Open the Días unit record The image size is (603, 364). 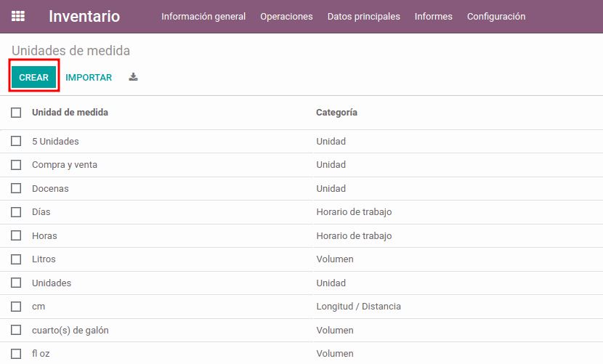pyautogui.click(x=41, y=212)
